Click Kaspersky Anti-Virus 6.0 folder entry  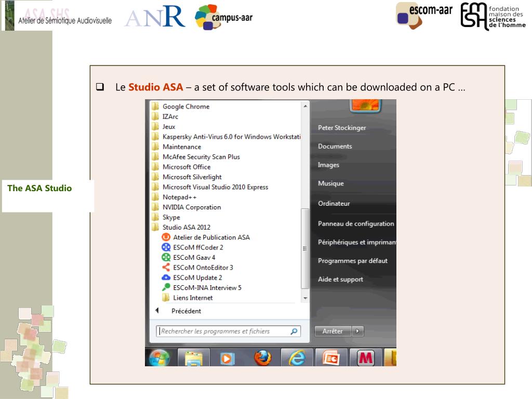click(226, 137)
